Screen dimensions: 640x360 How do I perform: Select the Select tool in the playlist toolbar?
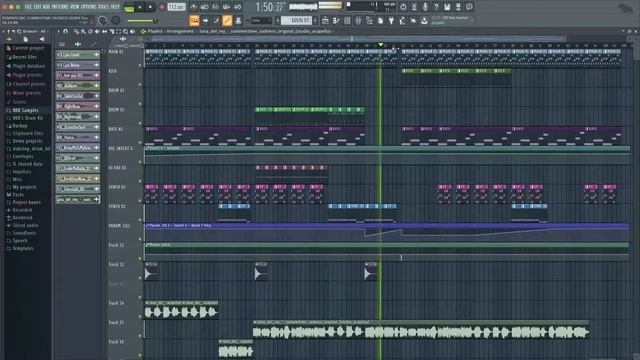[118, 31]
